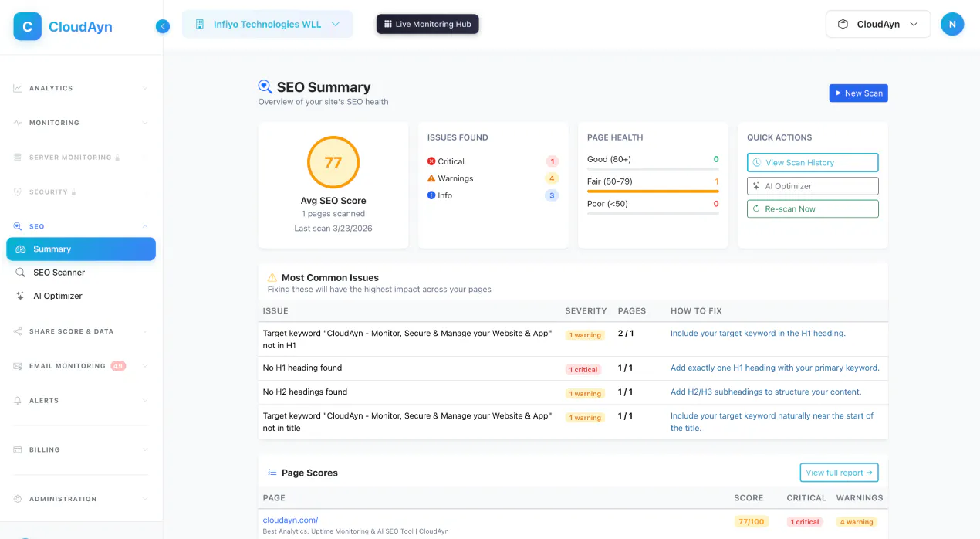Screen dimensions: 980x539
Task: Click the SEO Summary heading icon
Action: point(265,87)
